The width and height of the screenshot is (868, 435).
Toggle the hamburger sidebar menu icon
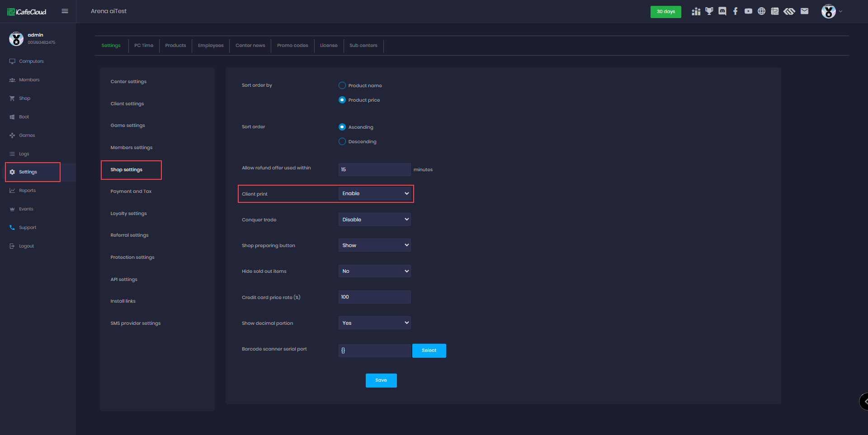tap(65, 11)
